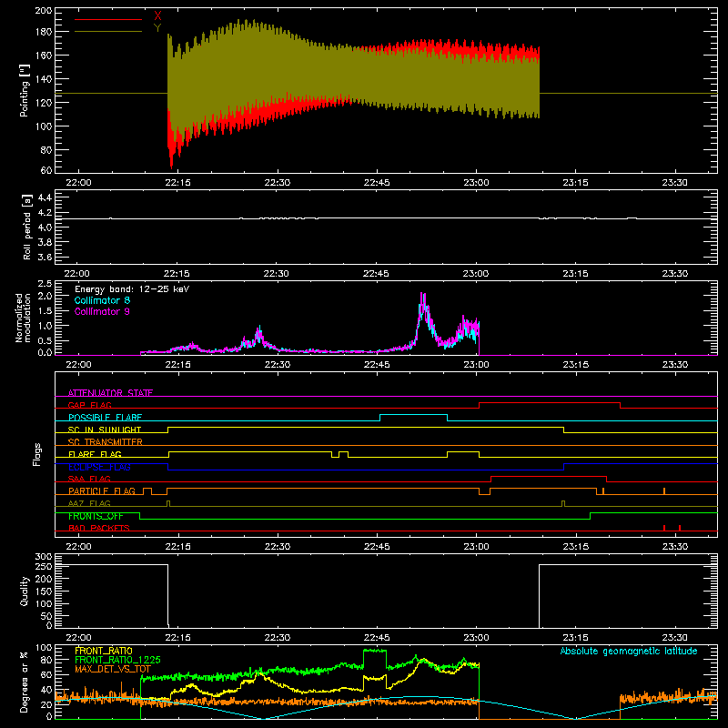Click the yellow FRONT_RATIO legend label
This screenshot has height=728, width=728.
click(x=104, y=651)
